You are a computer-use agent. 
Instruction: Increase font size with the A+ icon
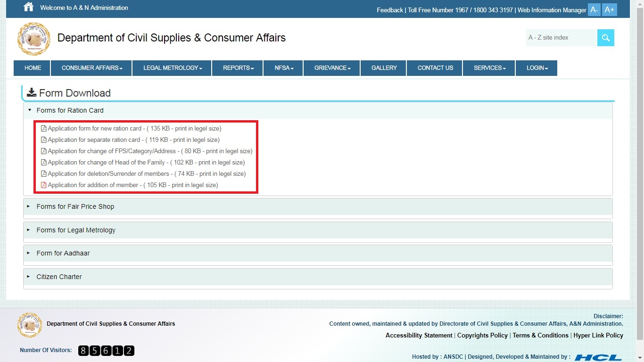coord(609,9)
